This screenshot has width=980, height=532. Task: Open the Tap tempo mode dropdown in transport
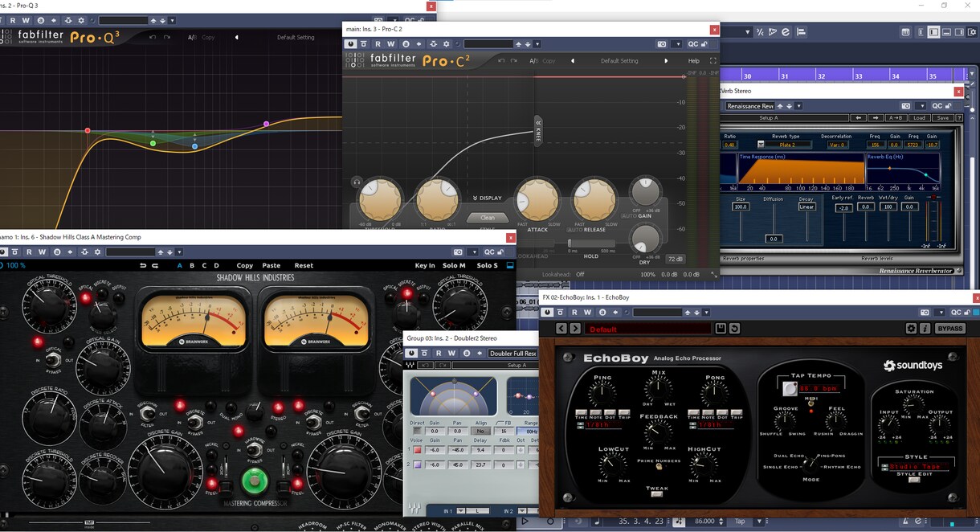click(759, 521)
